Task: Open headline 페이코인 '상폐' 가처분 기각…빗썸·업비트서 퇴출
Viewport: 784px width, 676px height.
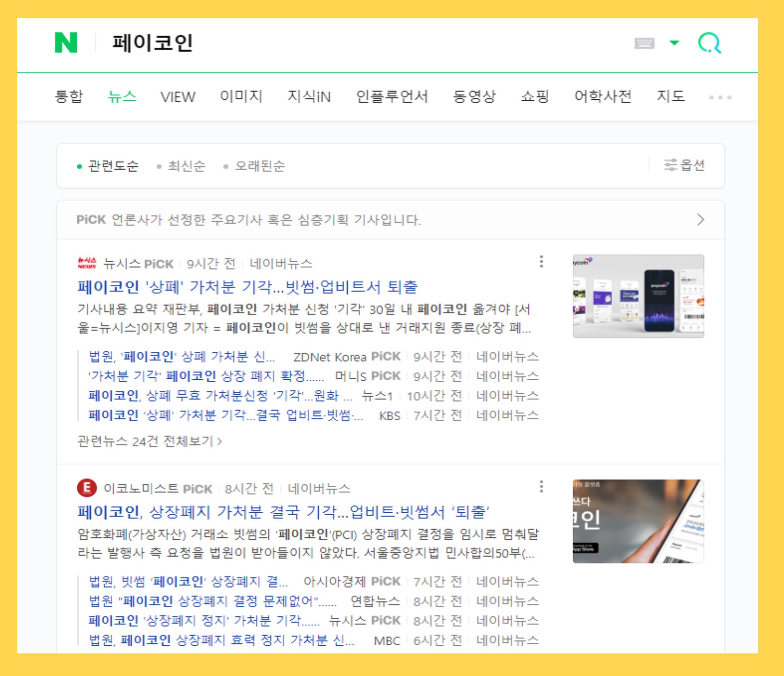Action: click(247, 287)
